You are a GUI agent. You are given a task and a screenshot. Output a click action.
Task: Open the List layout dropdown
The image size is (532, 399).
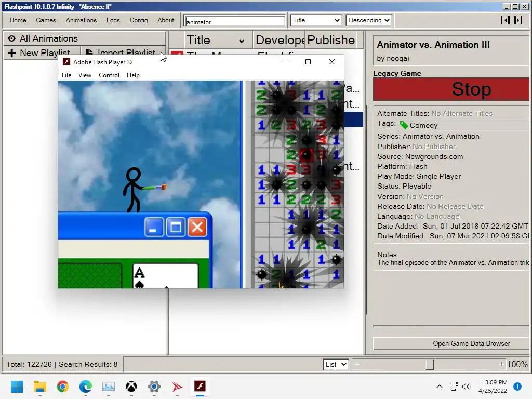[336, 364]
